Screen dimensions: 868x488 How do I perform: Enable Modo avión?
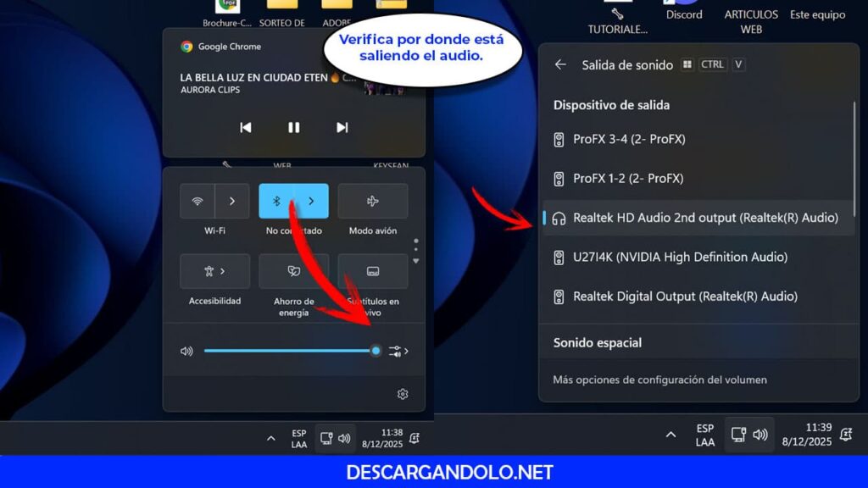[x=373, y=201]
